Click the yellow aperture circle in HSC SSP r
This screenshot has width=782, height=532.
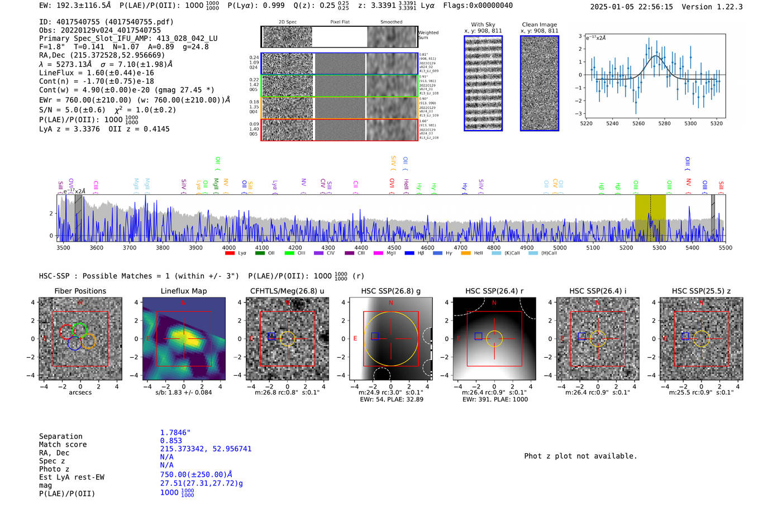pos(494,339)
